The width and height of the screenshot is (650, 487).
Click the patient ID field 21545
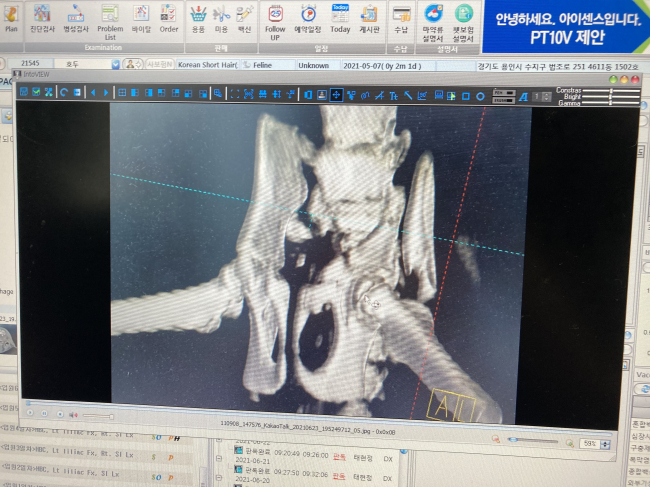click(30, 63)
